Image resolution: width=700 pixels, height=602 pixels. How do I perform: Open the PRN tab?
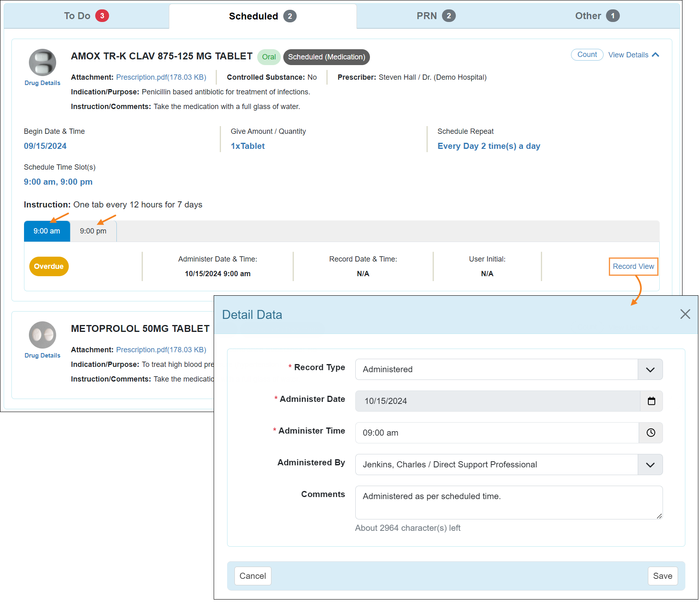click(435, 16)
